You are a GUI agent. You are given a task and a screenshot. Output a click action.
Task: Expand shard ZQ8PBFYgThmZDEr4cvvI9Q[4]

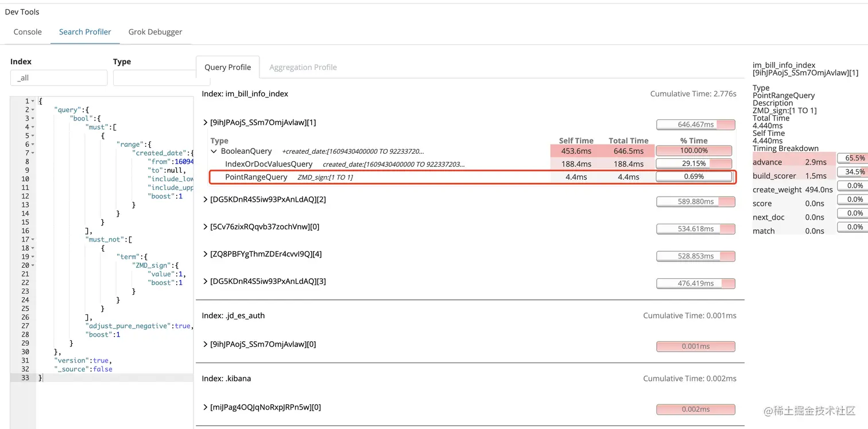tap(206, 254)
